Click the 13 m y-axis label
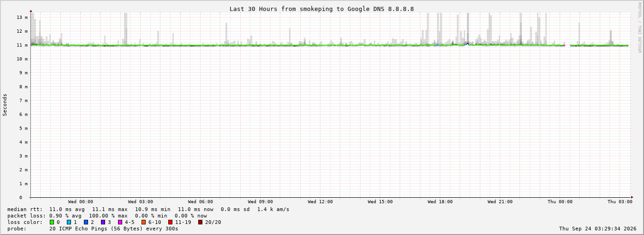 tap(23, 18)
